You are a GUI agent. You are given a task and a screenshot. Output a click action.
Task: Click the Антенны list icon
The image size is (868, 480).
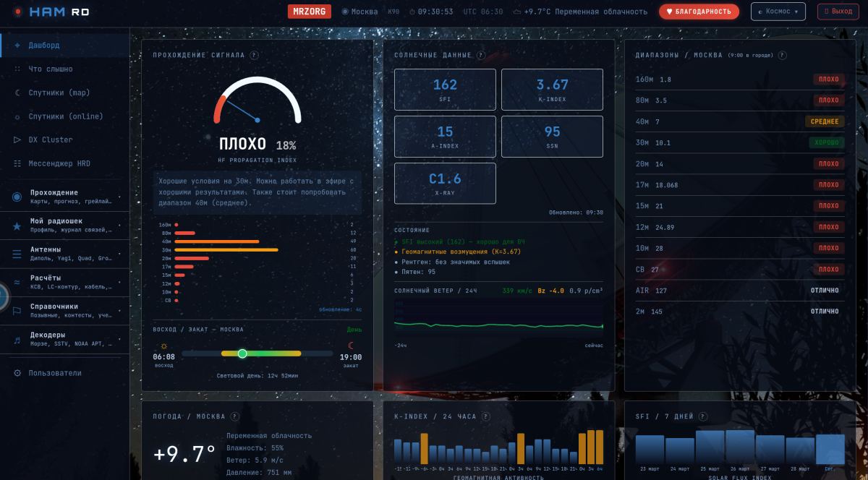pyautogui.click(x=17, y=254)
